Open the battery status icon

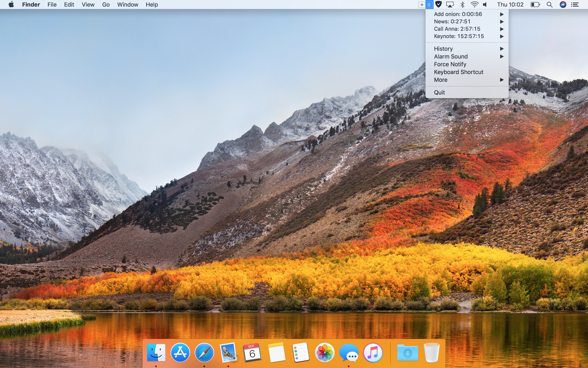[x=535, y=5]
